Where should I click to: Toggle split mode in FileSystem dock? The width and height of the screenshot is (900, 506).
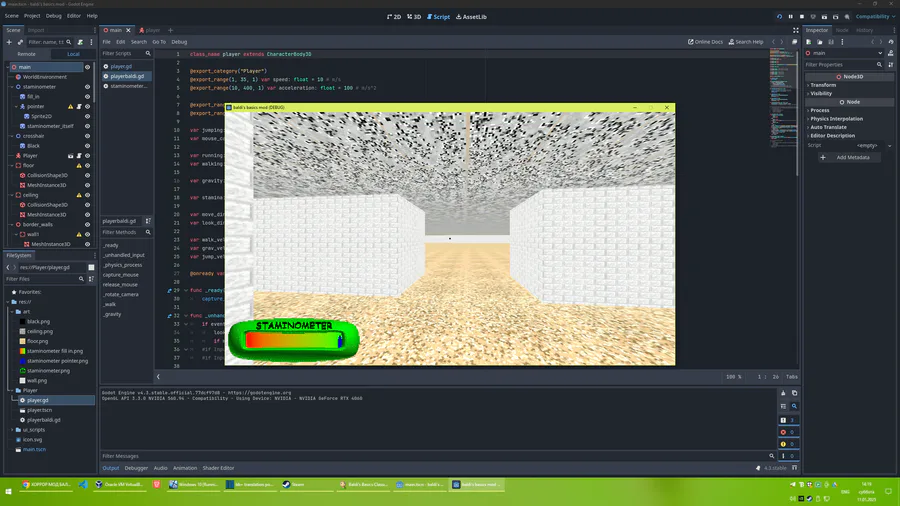[x=91, y=267]
